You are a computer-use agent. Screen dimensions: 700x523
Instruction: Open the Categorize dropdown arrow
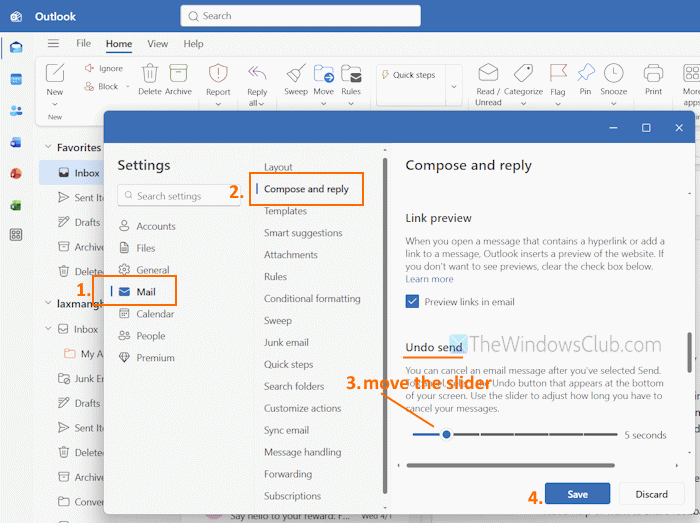pos(523,104)
